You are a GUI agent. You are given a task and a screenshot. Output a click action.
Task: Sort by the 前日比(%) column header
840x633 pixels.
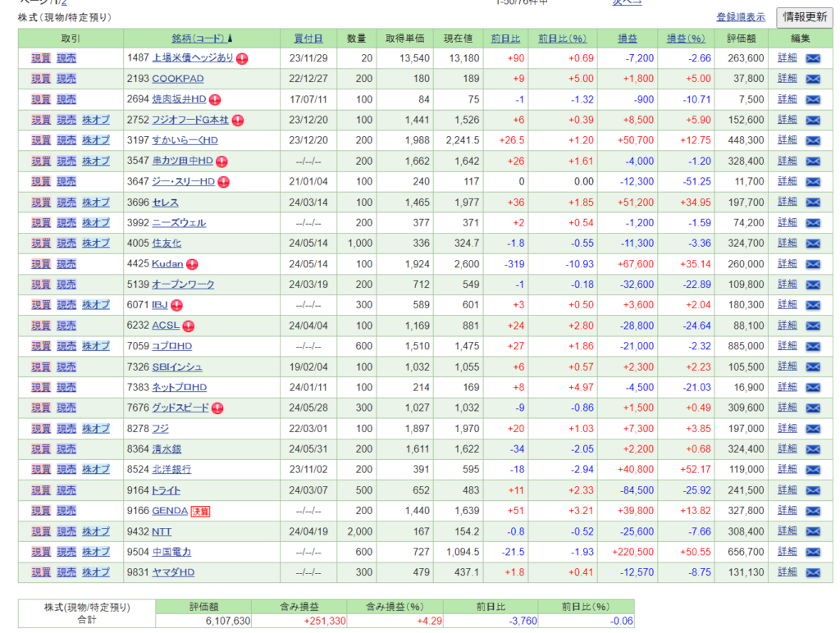562,39
